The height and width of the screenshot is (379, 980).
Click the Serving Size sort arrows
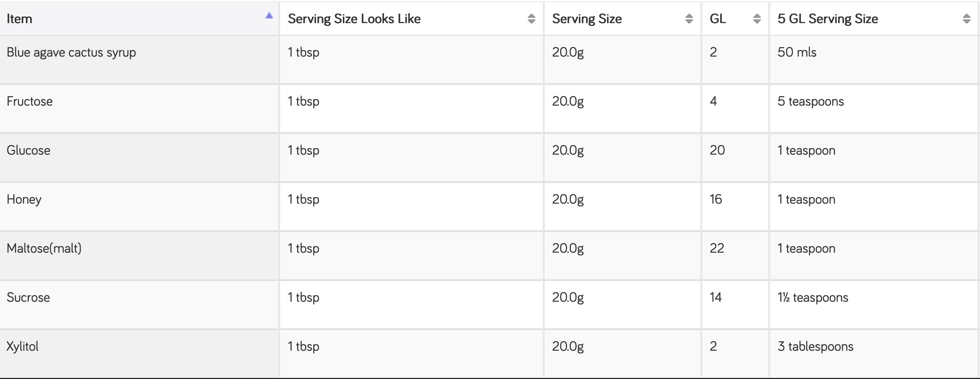[689, 19]
